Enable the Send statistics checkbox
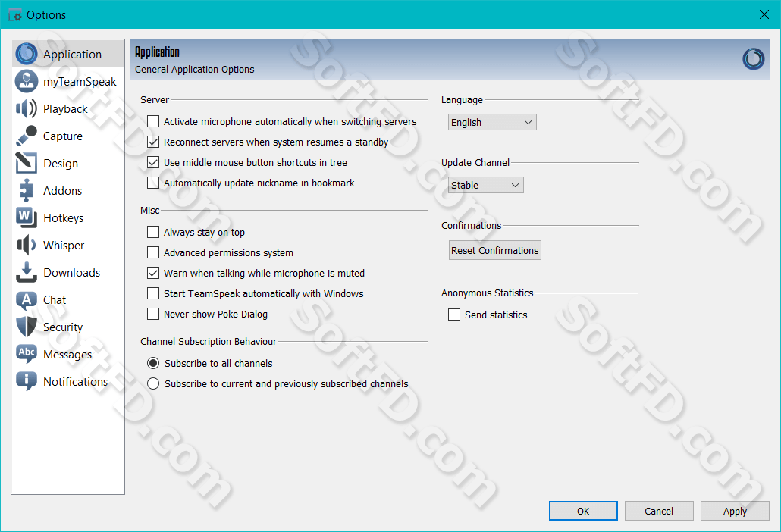The height and width of the screenshot is (532, 781). click(454, 315)
